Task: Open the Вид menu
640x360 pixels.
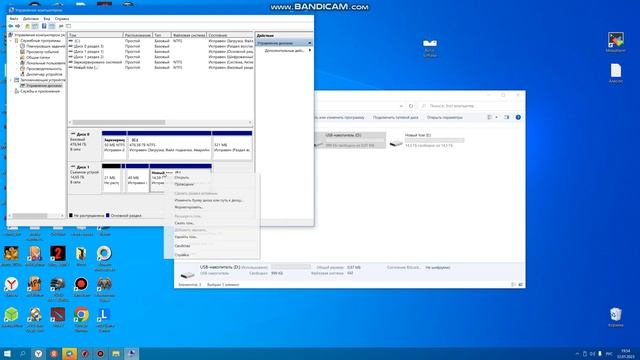Action: [x=47, y=19]
